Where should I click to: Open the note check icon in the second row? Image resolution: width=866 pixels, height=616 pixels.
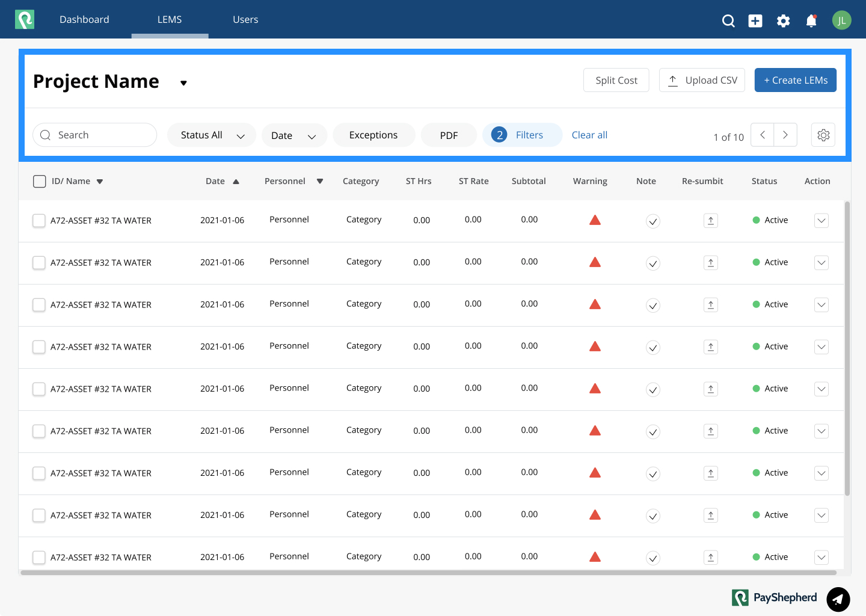coord(653,263)
